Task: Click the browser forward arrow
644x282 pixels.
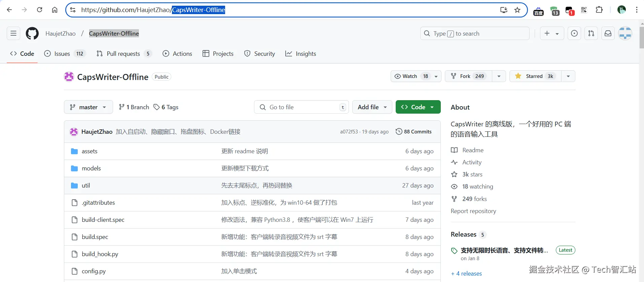Action: pyautogui.click(x=24, y=10)
